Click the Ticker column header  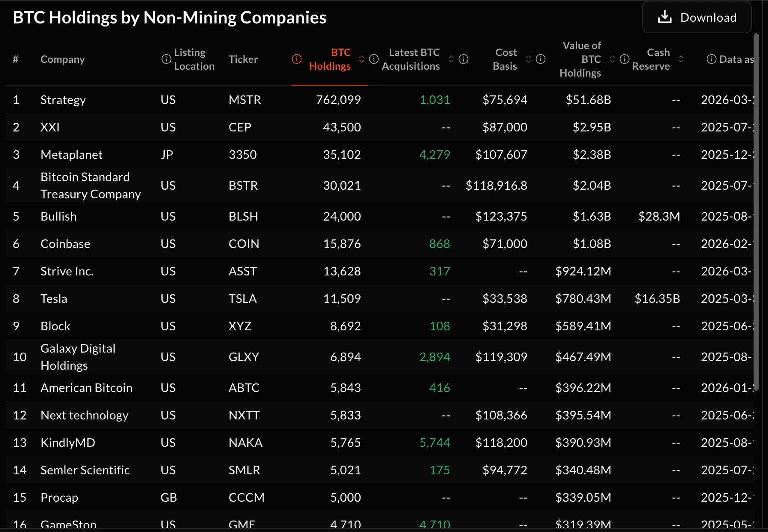pyautogui.click(x=243, y=59)
